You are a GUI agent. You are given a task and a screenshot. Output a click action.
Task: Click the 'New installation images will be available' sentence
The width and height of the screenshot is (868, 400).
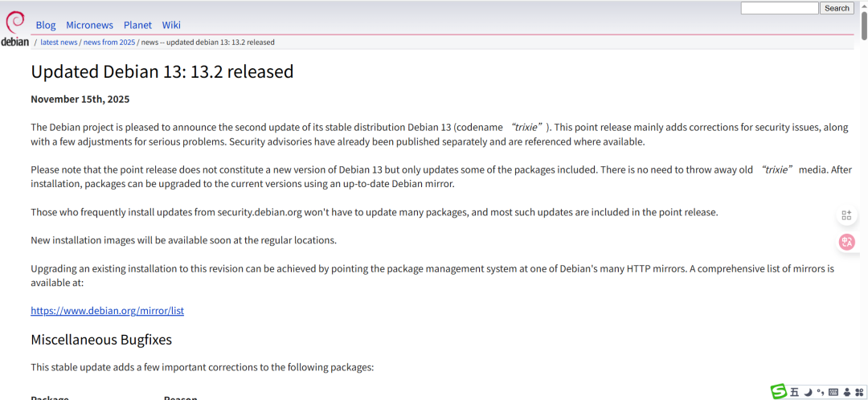click(183, 241)
